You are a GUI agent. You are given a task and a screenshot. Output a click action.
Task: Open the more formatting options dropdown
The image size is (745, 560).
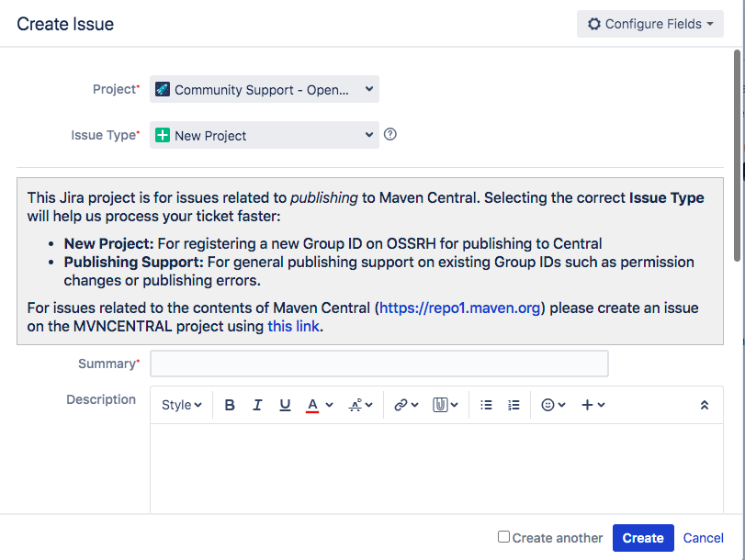pos(360,405)
